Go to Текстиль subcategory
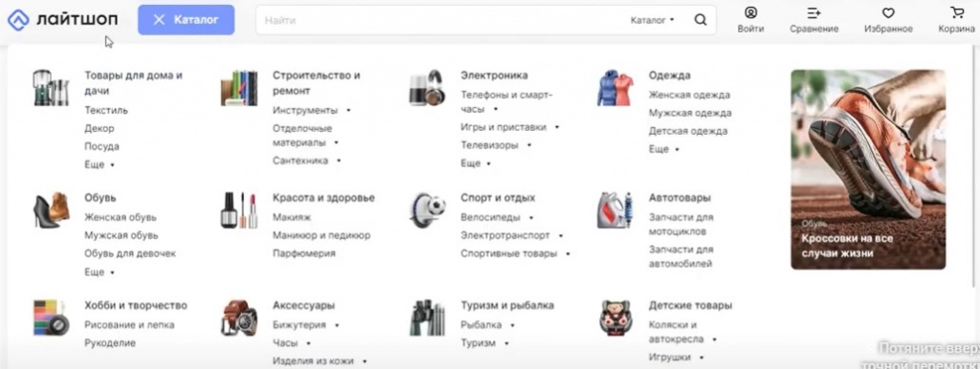980x369 pixels. pos(106,110)
